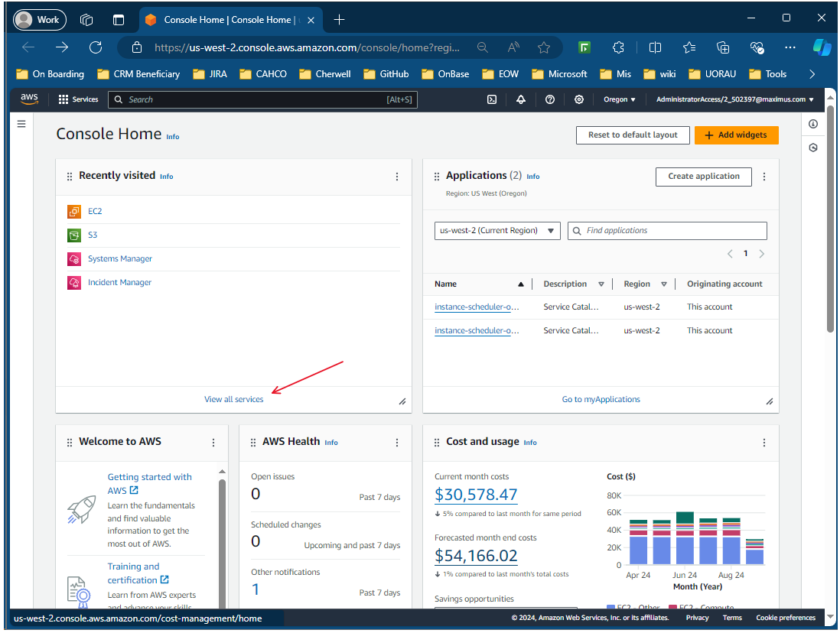Click the AWS logo
The width and height of the screenshot is (840, 633).
pyautogui.click(x=30, y=99)
